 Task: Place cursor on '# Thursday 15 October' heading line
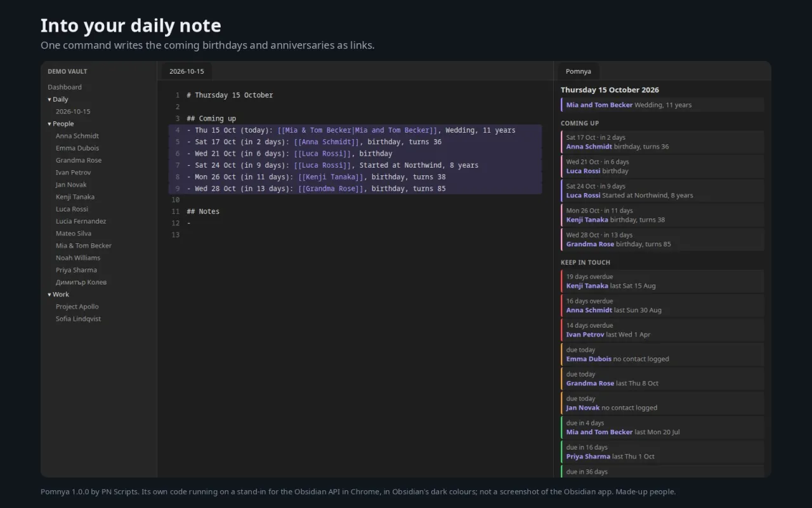[230, 95]
